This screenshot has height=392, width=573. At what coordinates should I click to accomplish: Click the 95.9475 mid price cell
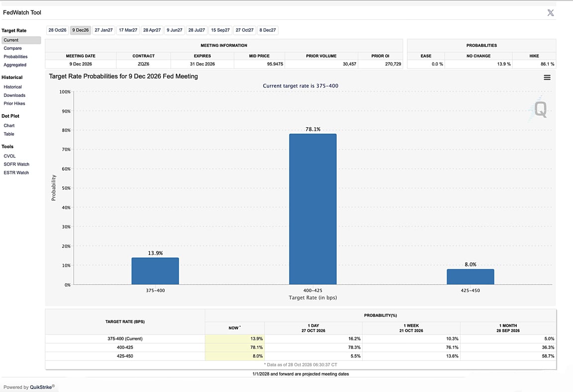tap(260, 64)
